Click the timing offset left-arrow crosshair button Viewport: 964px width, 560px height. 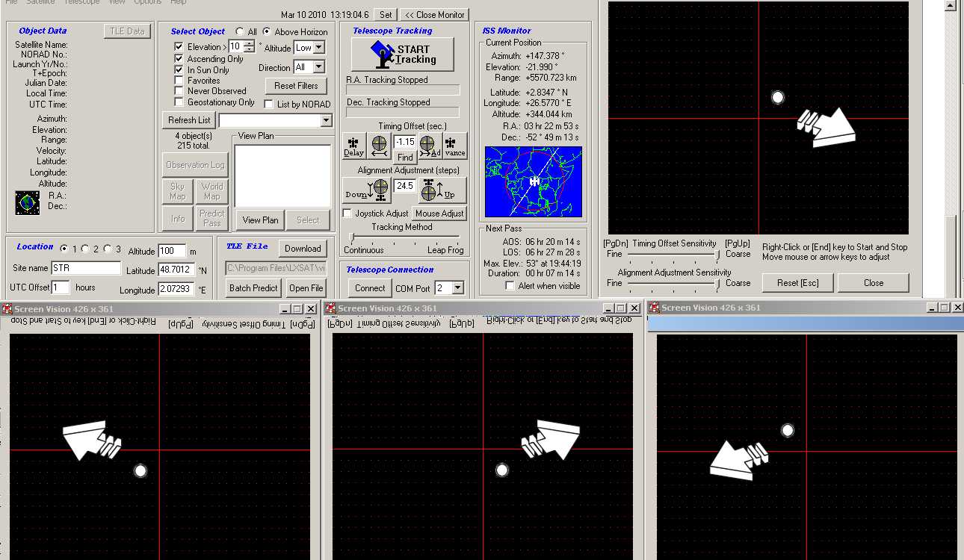(x=379, y=146)
